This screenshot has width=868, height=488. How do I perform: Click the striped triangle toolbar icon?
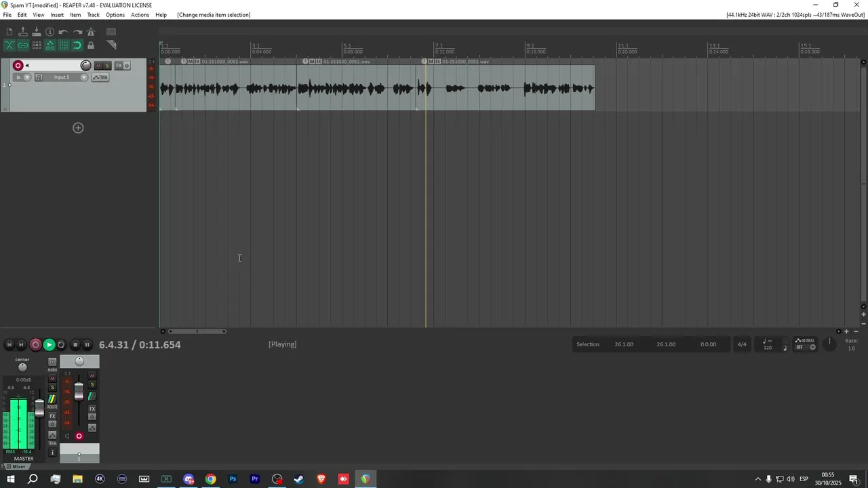[x=111, y=45]
